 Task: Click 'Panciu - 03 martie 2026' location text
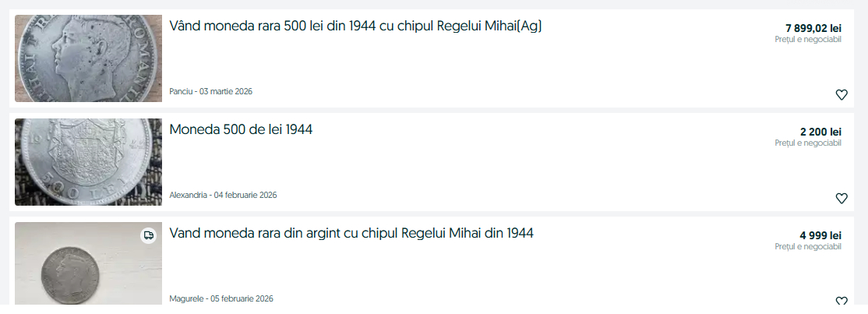coord(210,92)
